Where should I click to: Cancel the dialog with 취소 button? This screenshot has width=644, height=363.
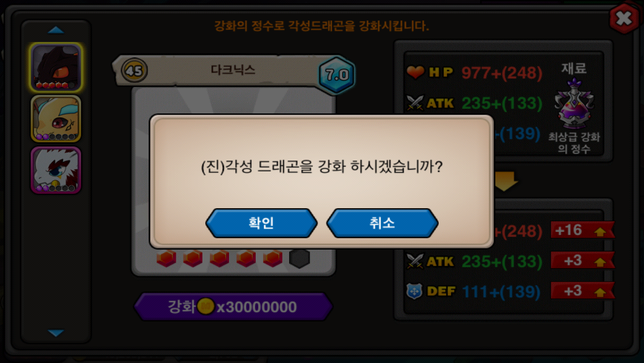pos(382,223)
